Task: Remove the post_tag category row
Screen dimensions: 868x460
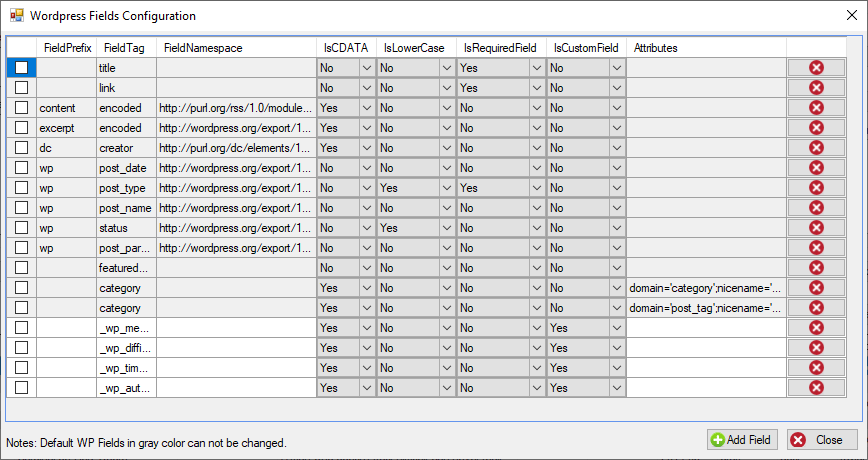Action: (817, 308)
